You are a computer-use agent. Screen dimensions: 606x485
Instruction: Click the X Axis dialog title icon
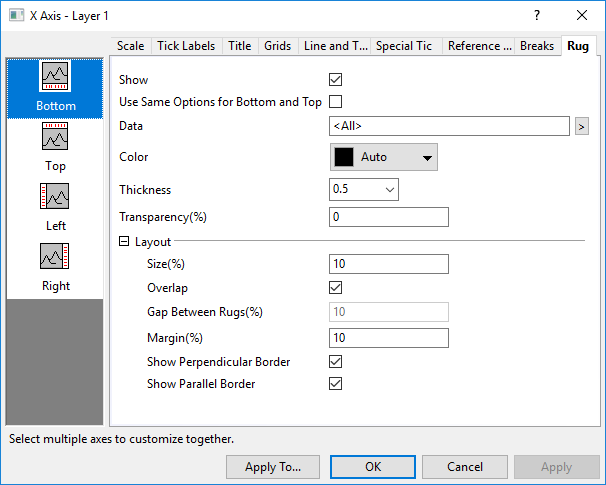16,16
